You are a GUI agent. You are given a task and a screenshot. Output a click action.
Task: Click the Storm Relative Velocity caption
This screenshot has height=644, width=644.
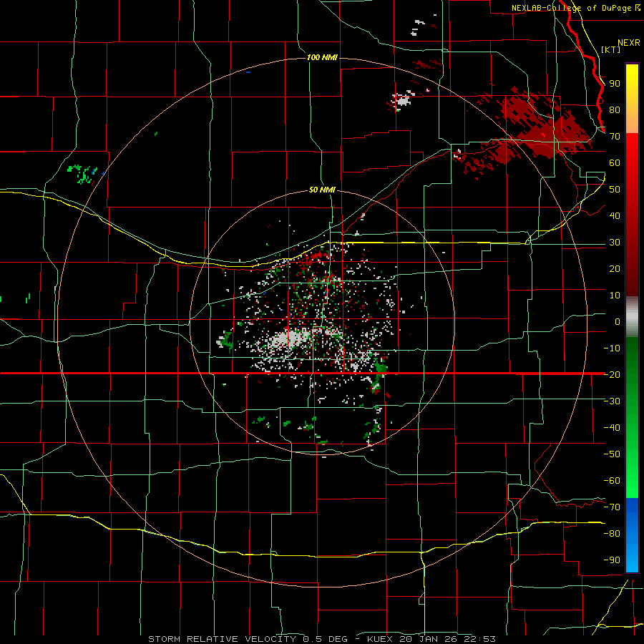point(321,639)
